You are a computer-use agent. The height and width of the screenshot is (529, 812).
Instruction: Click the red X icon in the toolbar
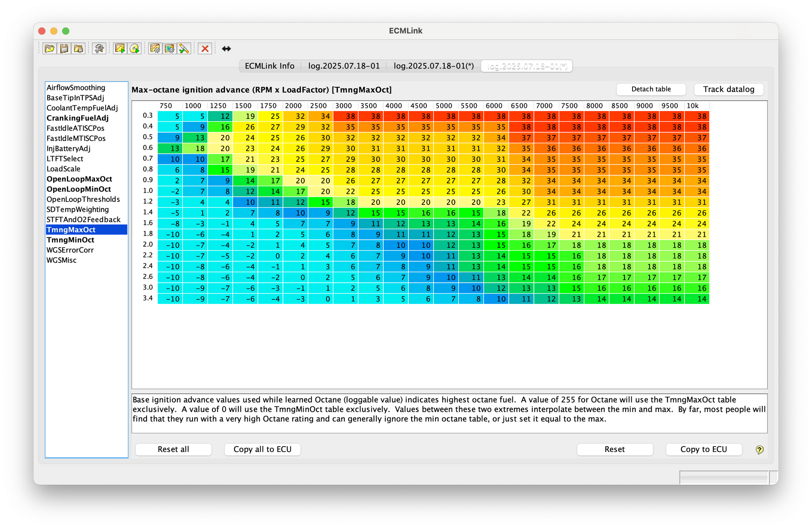(x=205, y=49)
